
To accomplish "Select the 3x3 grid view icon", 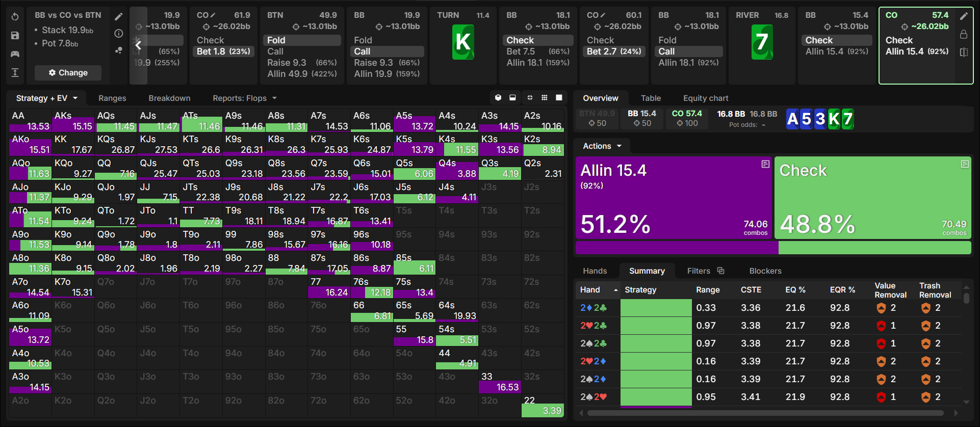I will pyautogui.click(x=545, y=98).
